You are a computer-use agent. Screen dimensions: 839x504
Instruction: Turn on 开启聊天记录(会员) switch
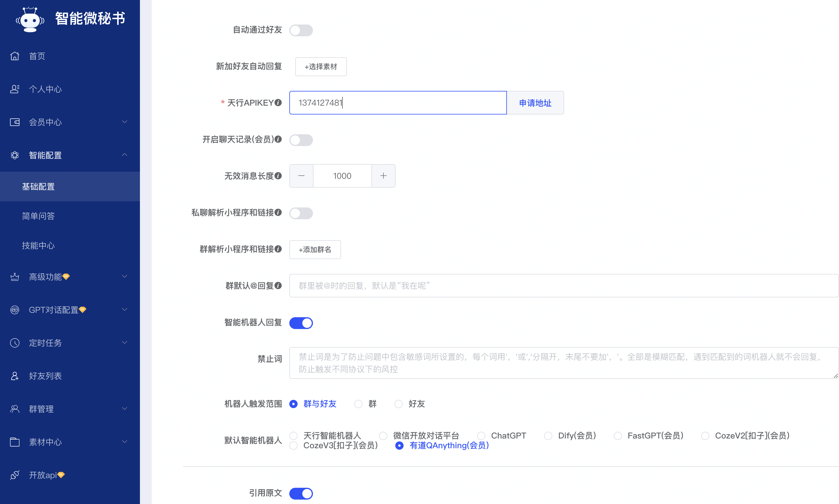(x=301, y=140)
